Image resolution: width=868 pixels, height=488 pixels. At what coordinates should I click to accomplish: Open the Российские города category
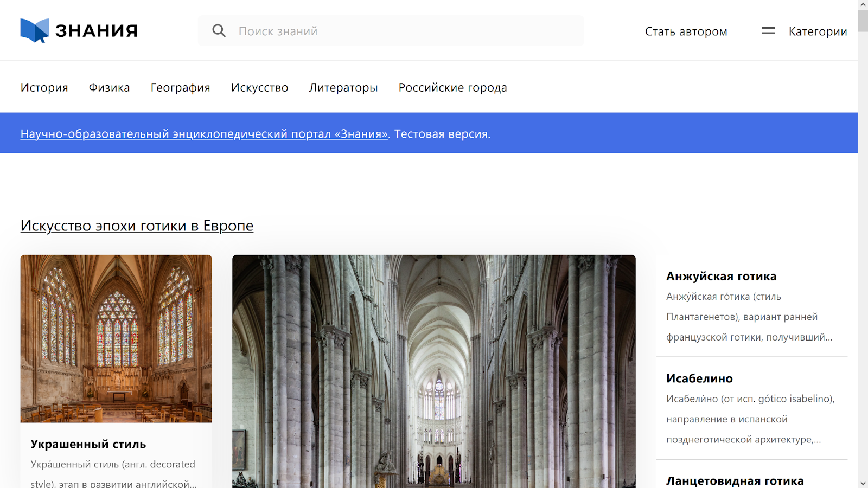452,87
